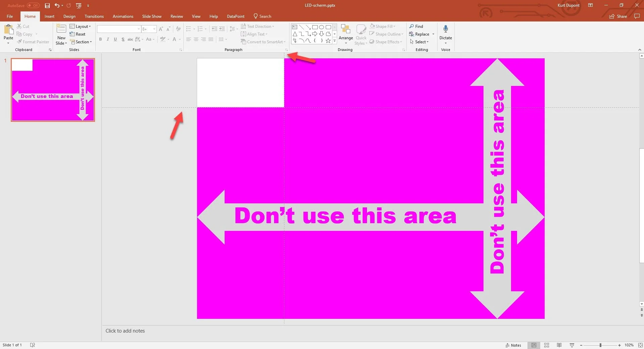644x349 pixels.
Task: Open the font size dropdown
Action: (x=154, y=29)
